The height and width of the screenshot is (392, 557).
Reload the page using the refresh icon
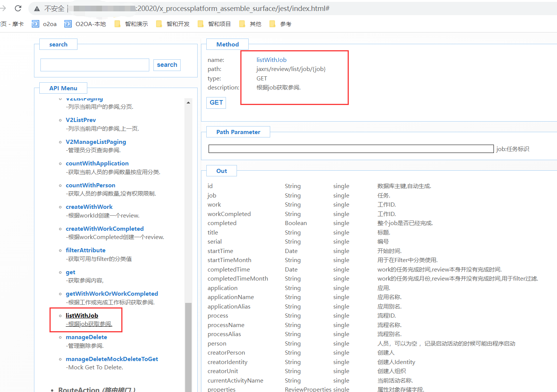pyautogui.click(x=18, y=8)
